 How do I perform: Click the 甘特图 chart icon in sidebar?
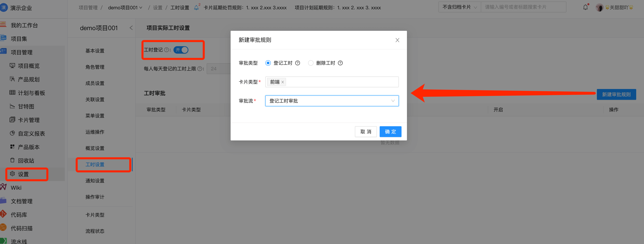pyautogui.click(x=12, y=106)
